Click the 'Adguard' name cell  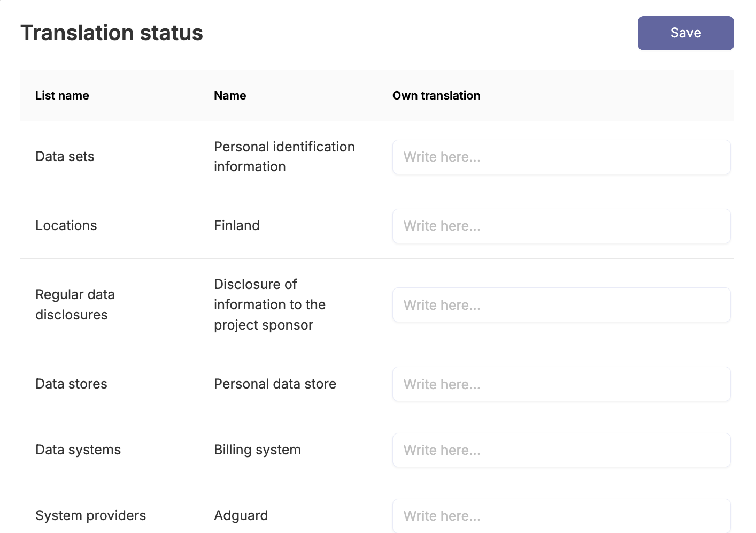tap(241, 515)
